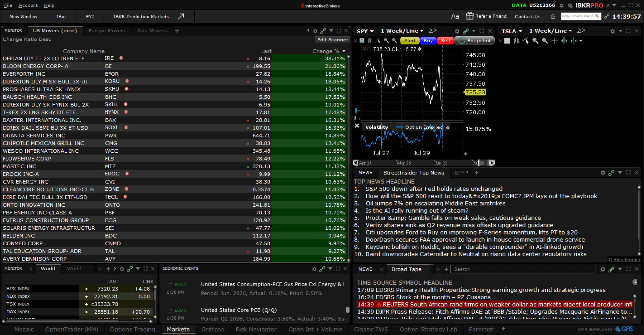Expand the TSLA chart toolbar overflow arrow
Viewport: 644px width, 335px height.
[x=581, y=41]
